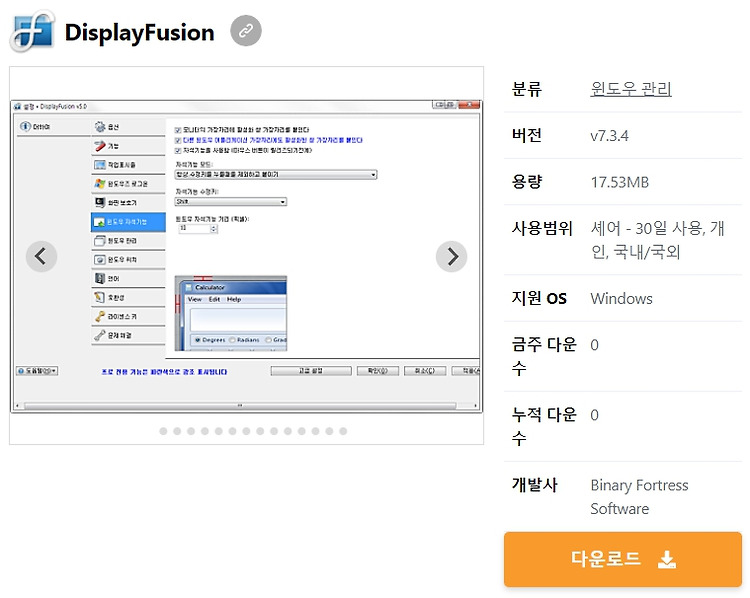This screenshot has height=598, width=750.
Task: Click the info icon tab at settings top-left
Action: pyautogui.click(x=25, y=126)
